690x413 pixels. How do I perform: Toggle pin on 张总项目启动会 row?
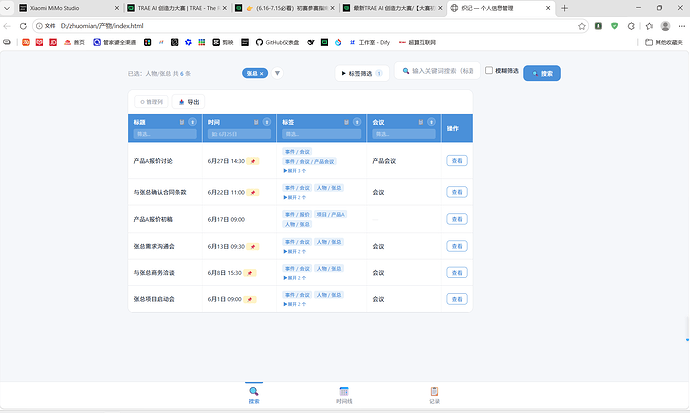coord(250,300)
